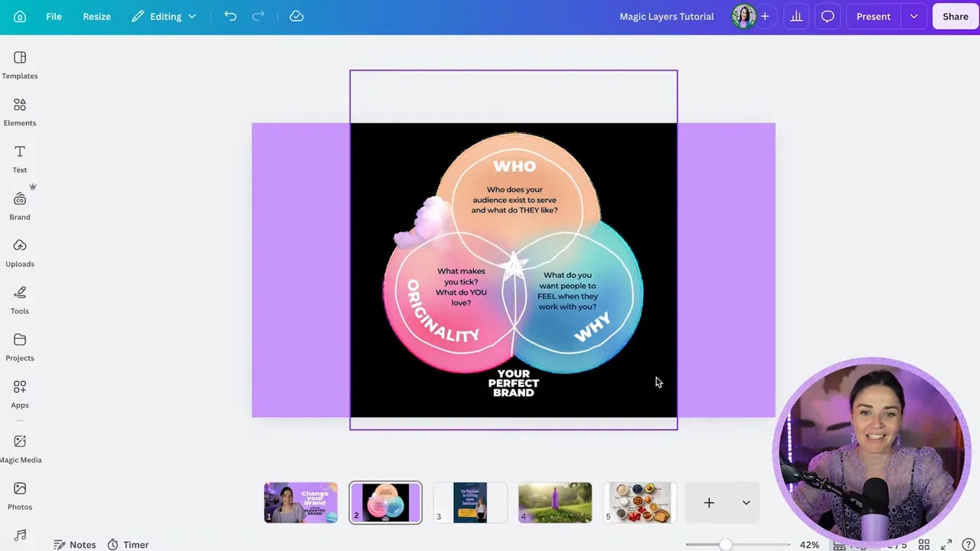Select the 'Who does your audience' text
Image resolution: width=980 pixels, height=551 pixels.
(x=514, y=200)
